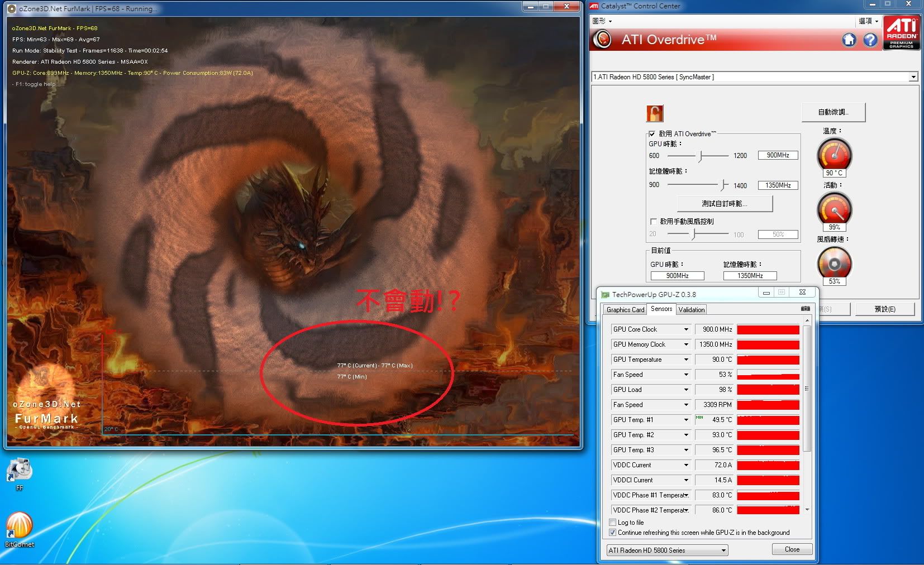Open the VDDC Phase #2 Temperature dropdown
The width and height of the screenshot is (924, 565).
[686, 510]
